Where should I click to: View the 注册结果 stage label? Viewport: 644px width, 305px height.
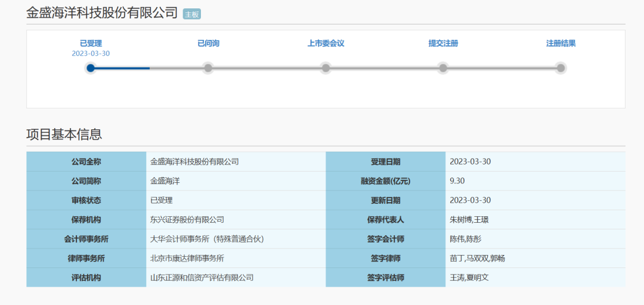pyautogui.click(x=561, y=43)
